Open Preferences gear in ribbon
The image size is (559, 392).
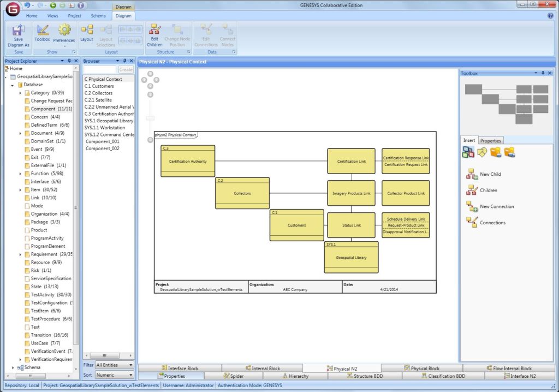(x=64, y=34)
